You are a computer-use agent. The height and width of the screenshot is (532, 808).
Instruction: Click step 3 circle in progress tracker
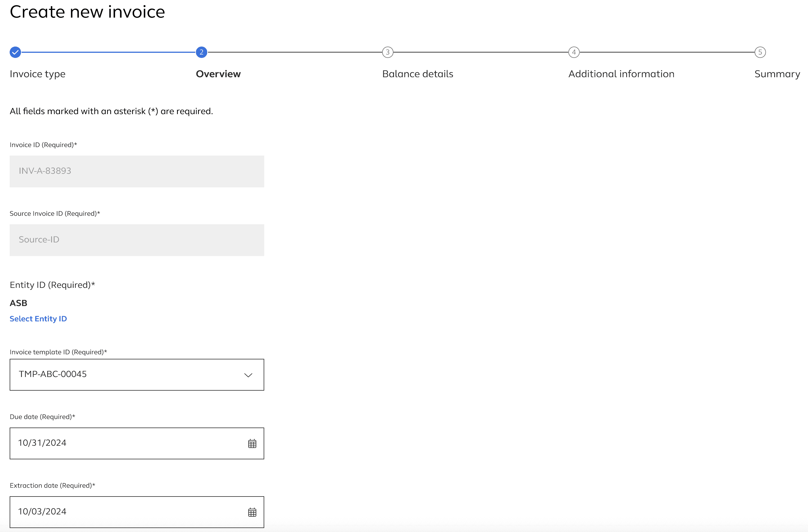coord(387,52)
